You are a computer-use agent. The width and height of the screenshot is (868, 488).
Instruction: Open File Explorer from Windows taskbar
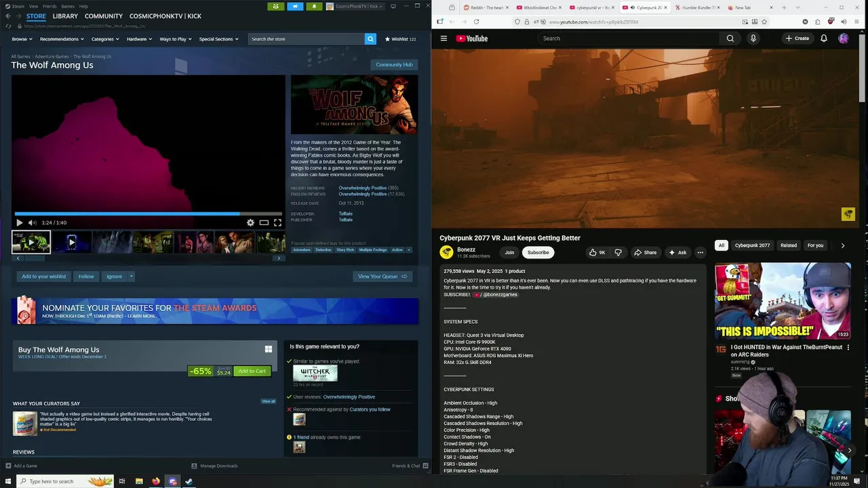tap(139, 481)
